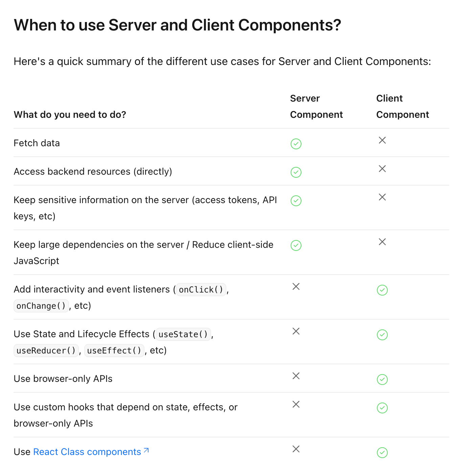
Task: Click Client check for Add interactivity row
Action: 382,290
